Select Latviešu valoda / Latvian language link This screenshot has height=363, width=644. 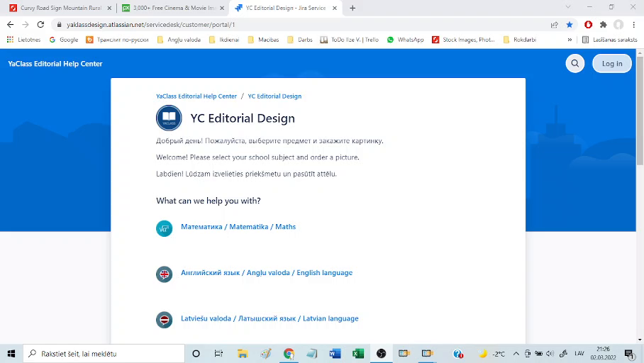[x=270, y=319]
